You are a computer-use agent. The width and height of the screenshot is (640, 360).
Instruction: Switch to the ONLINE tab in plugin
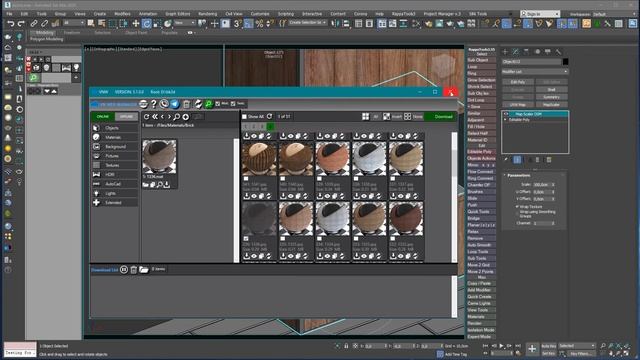tap(103, 117)
